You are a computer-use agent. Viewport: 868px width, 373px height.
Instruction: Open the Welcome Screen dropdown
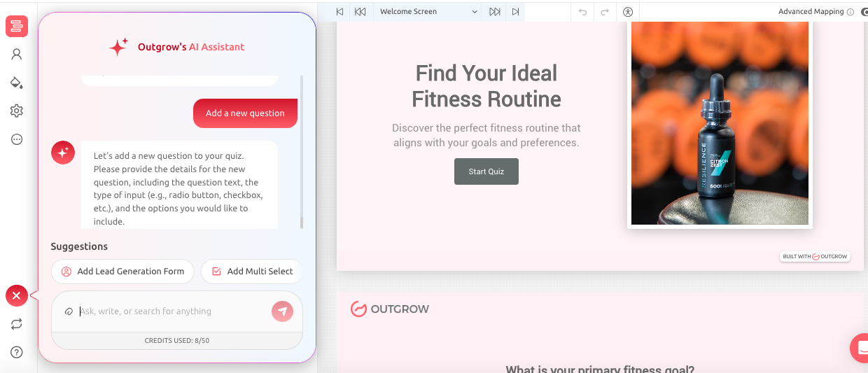coord(428,12)
